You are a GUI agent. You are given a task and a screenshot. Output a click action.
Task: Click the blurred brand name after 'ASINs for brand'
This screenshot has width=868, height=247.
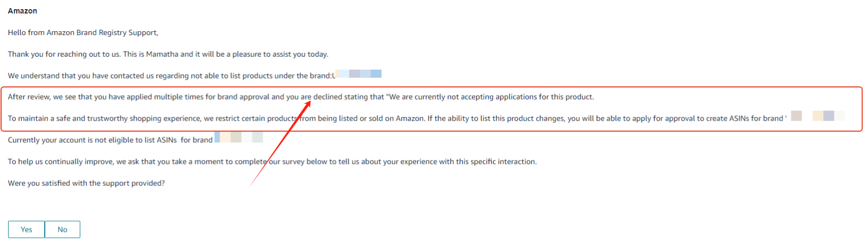click(239, 137)
